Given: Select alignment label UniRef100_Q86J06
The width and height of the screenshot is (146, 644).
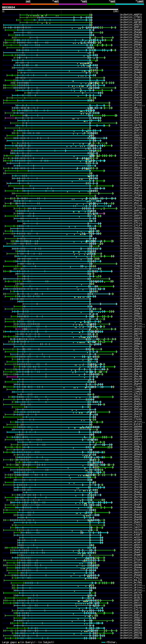Looking at the screenshot, I should coord(131,165).
